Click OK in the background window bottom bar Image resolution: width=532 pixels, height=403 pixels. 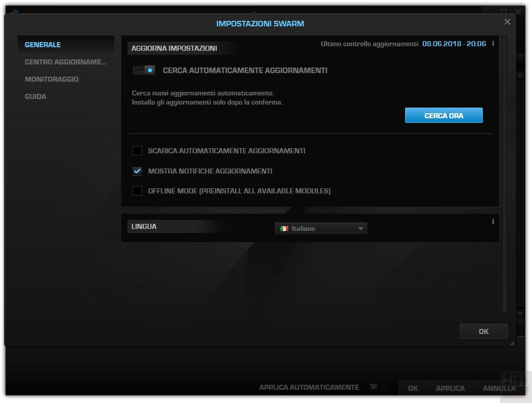click(x=413, y=388)
